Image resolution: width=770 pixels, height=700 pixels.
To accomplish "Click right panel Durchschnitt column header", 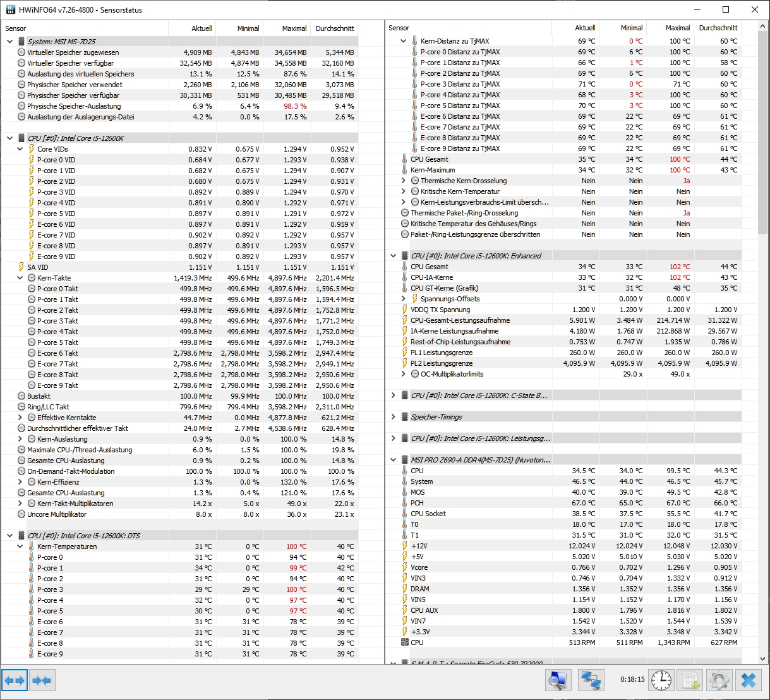I will coord(718,28).
